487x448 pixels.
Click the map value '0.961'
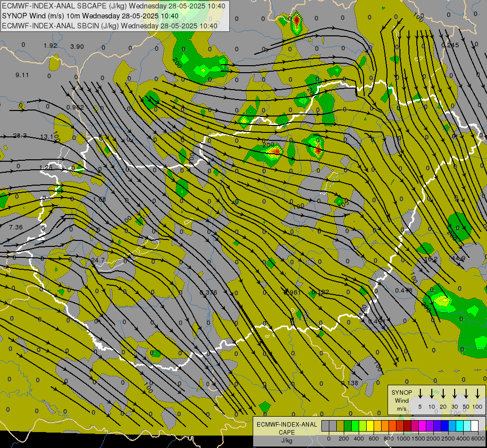click(x=292, y=292)
